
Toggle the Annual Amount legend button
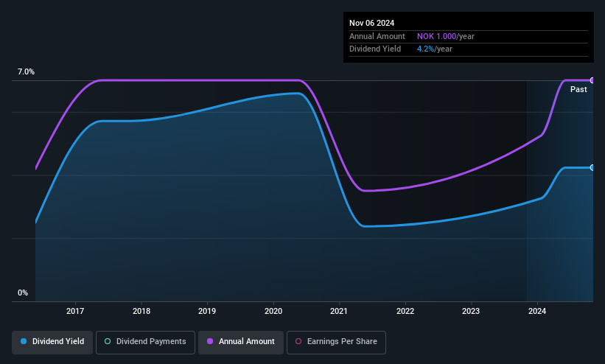[x=241, y=343]
